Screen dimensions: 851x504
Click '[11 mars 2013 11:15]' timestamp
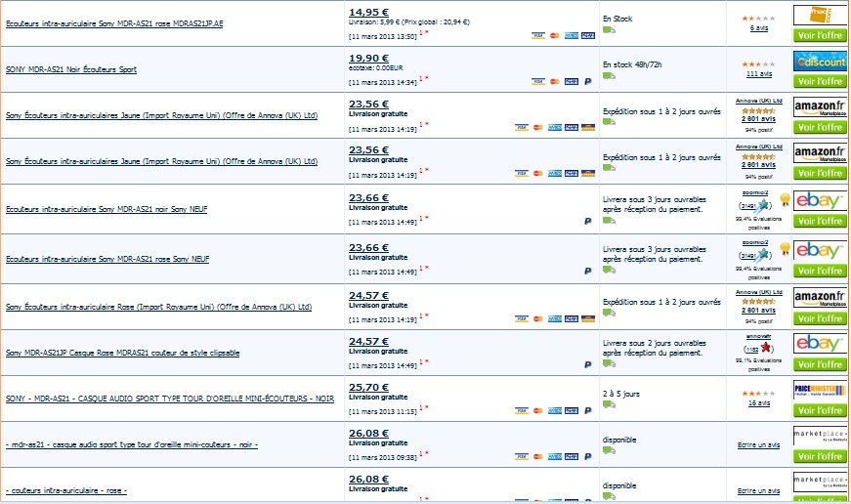tap(383, 411)
